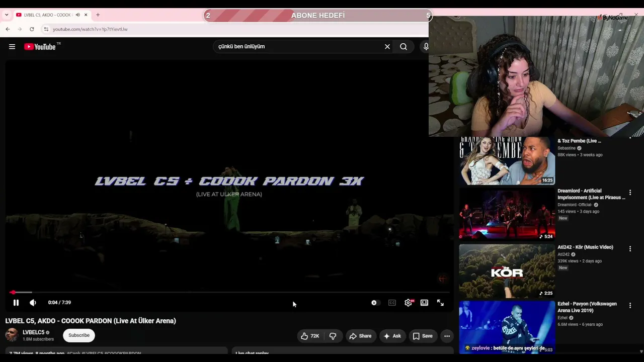The width and height of the screenshot is (644, 362).
Task: Click the Ati242 channel name in sidebar
Action: 563,254
